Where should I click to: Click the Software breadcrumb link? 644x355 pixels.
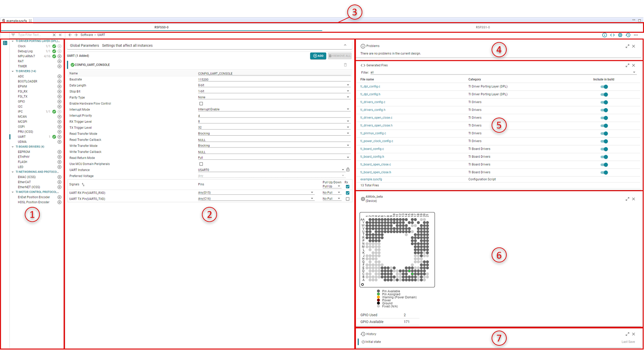pos(87,35)
